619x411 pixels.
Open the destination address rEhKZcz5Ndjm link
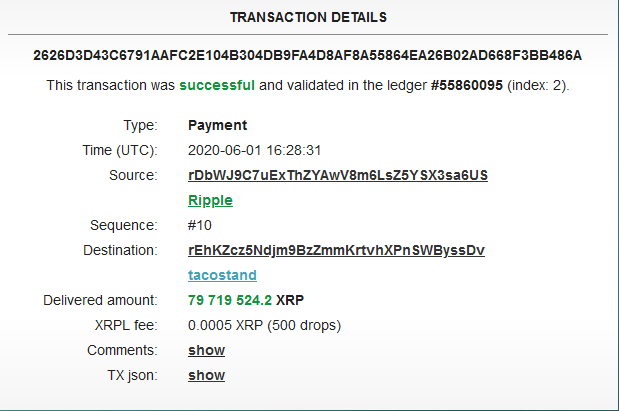(336, 250)
